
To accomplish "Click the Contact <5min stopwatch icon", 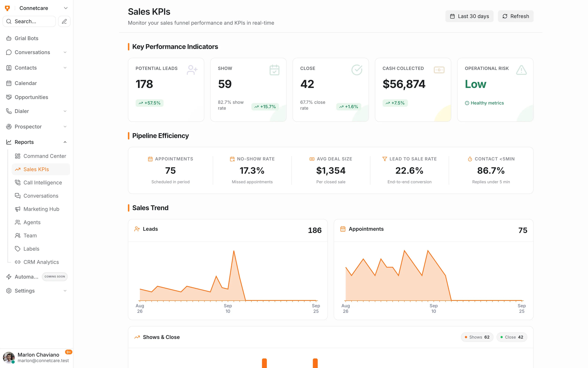I will (470, 159).
